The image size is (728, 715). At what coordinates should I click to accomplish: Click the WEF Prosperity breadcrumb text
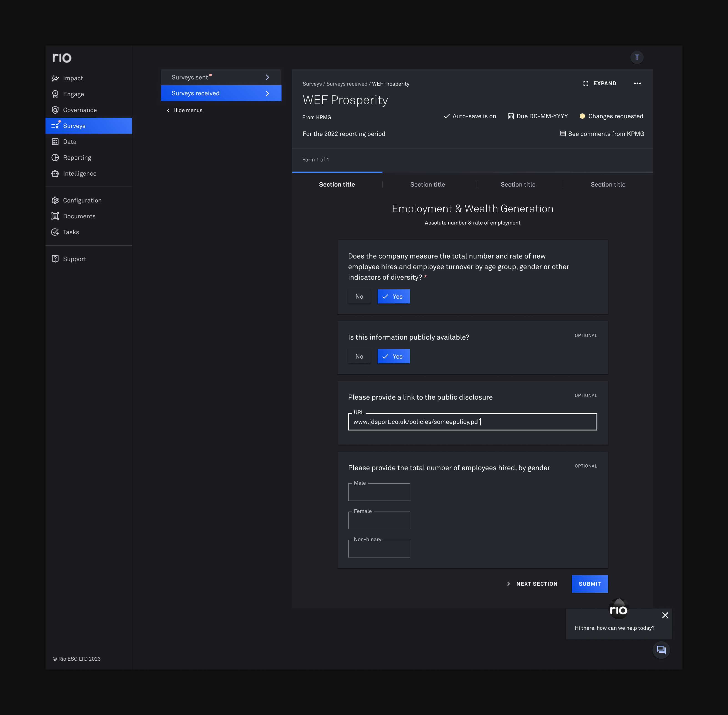coord(390,84)
